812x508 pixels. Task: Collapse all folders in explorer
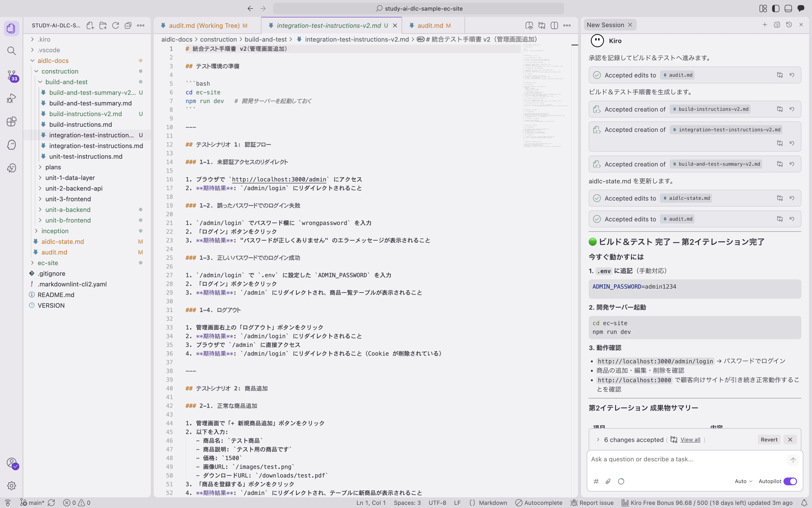pos(128,26)
